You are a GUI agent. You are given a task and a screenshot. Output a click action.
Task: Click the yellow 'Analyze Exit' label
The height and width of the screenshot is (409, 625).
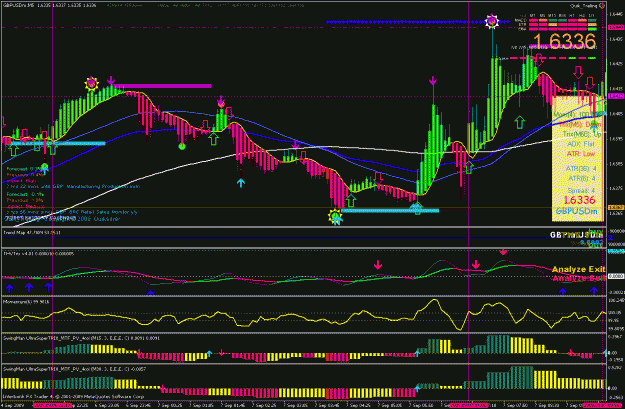pos(578,269)
